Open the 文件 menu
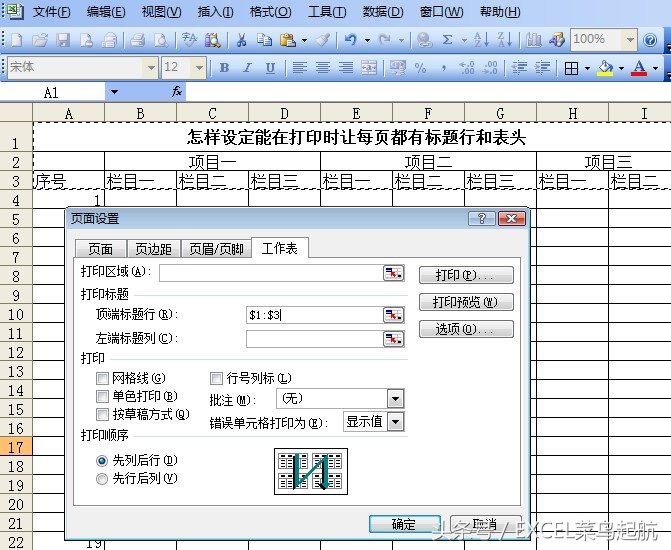This screenshot has width=671, height=550. coord(52,12)
